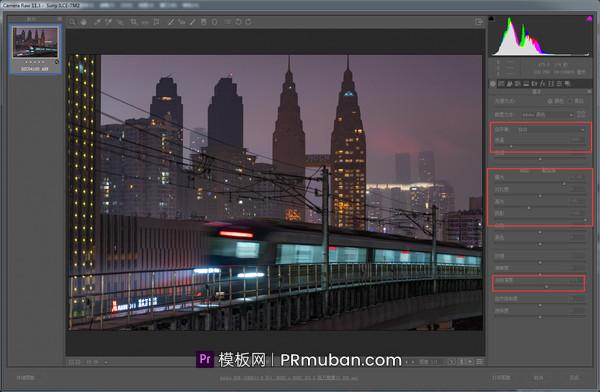
Task: Switch to the Split Toning panel tab
Action: pos(526,83)
